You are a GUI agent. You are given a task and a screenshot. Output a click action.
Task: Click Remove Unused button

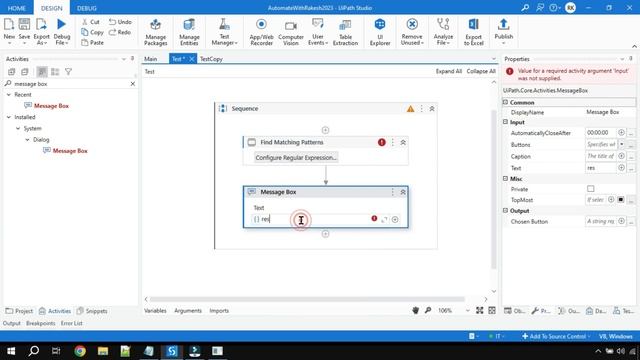412,32
